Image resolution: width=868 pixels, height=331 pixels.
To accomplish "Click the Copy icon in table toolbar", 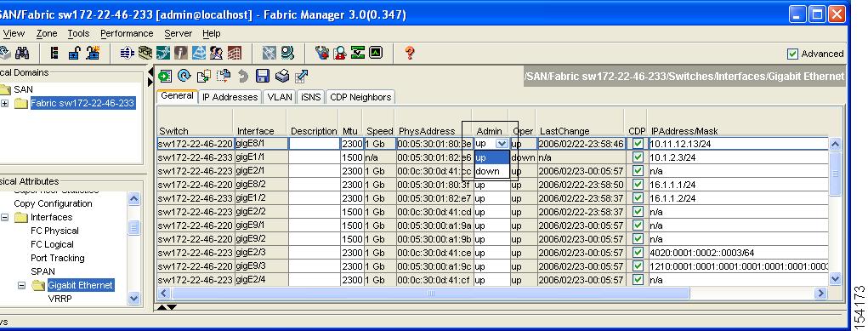I will click(204, 76).
